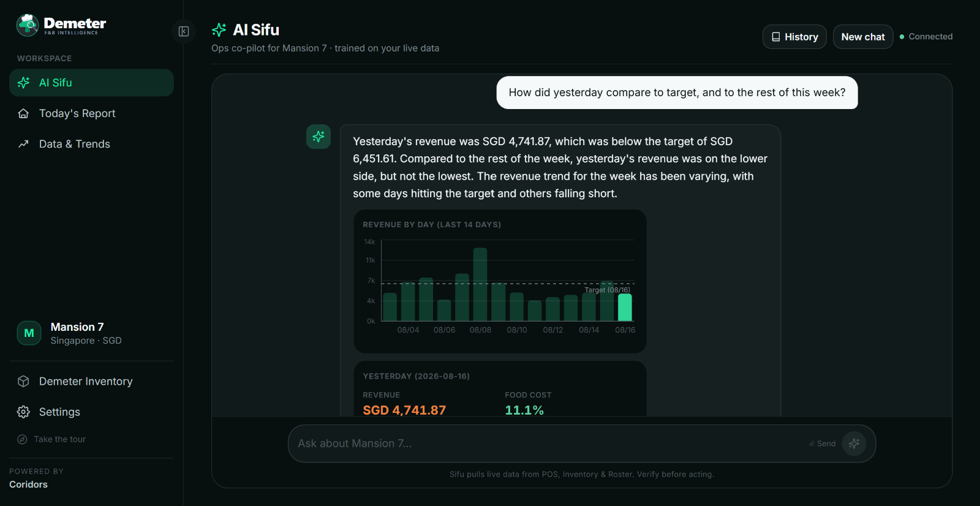Collapse the sidebar panel
This screenshot has width=980, height=506.
184,31
